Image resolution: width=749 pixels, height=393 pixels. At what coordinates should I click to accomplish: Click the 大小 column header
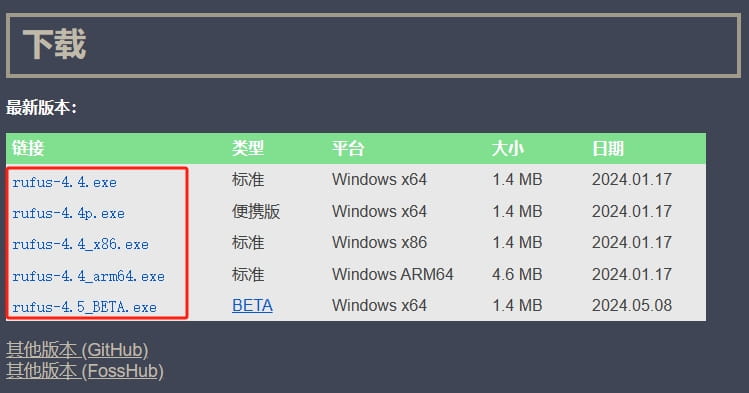[x=508, y=148]
